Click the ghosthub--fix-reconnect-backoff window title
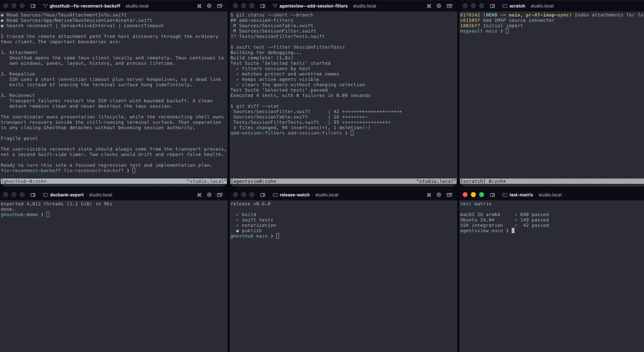Viewport: 644px width, 352px height. click(x=85, y=6)
